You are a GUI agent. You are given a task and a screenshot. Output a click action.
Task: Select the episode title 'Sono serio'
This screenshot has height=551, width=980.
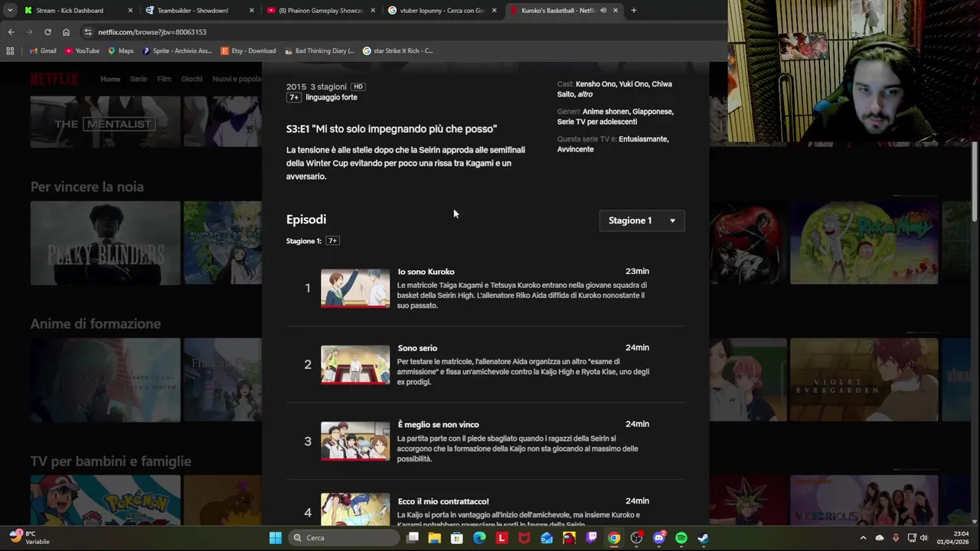[x=417, y=348]
